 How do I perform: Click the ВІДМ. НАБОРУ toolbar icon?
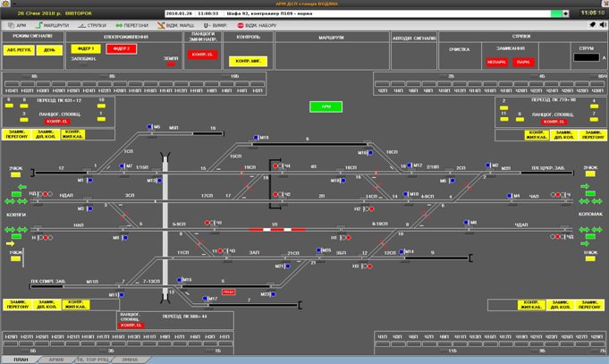click(x=252, y=27)
